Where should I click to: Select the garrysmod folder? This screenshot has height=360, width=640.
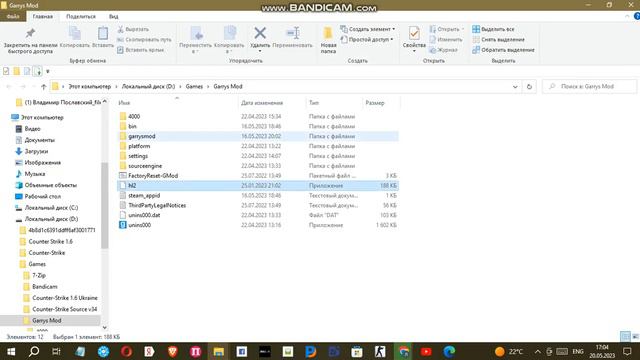(258, 136)
